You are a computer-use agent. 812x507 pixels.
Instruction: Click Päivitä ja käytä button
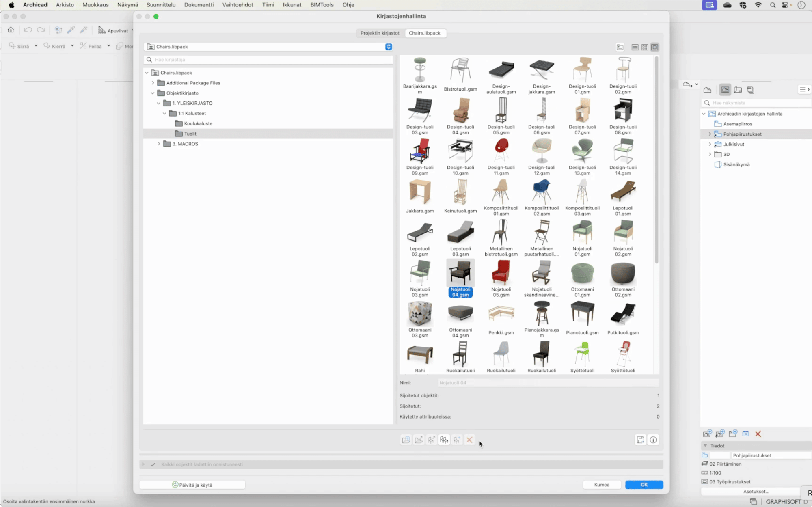pos(192,485)
